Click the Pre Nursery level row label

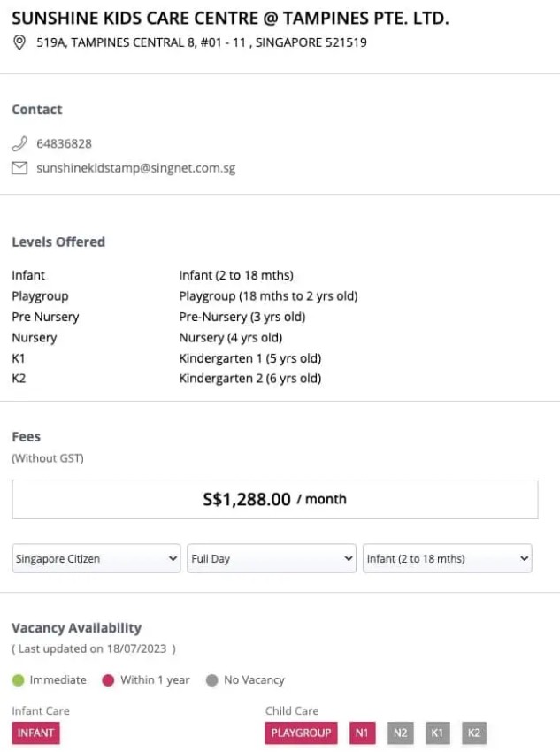(x=45, y=317)
